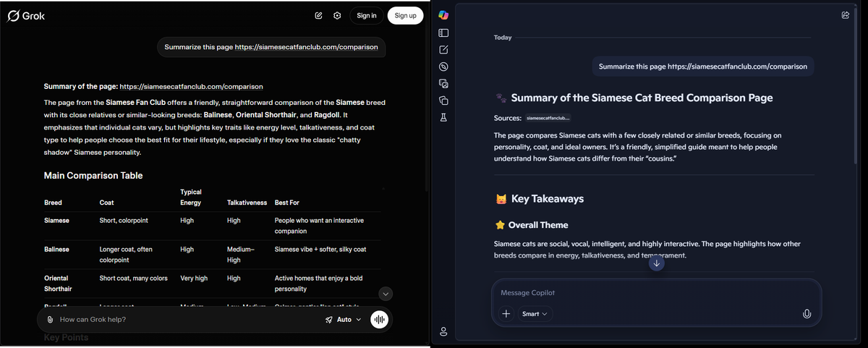868x348 pixels.
Task: Click 'Overall Theme' heading in Copilot
Action: pyautogui.click(x=538, y=225)
